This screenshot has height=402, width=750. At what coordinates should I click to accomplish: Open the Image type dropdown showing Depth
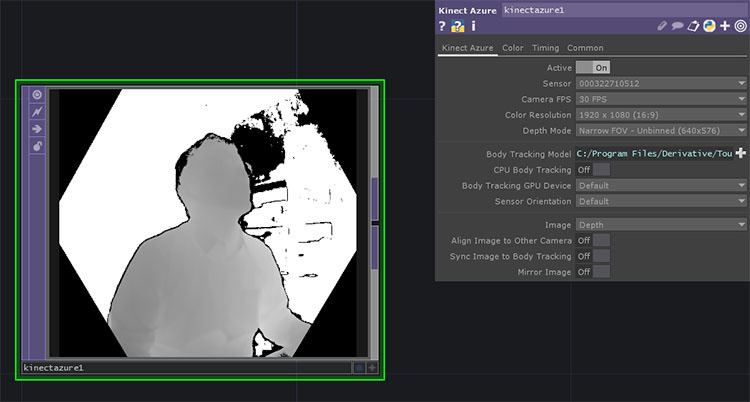(661, 224)
